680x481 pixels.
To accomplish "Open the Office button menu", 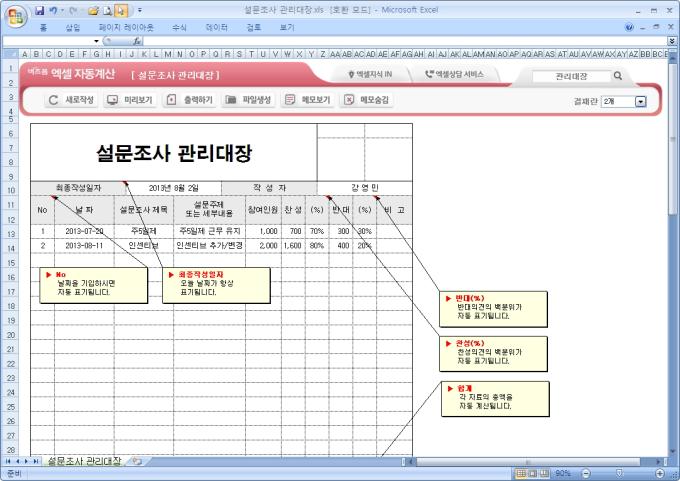I will [x=16, y=16].
